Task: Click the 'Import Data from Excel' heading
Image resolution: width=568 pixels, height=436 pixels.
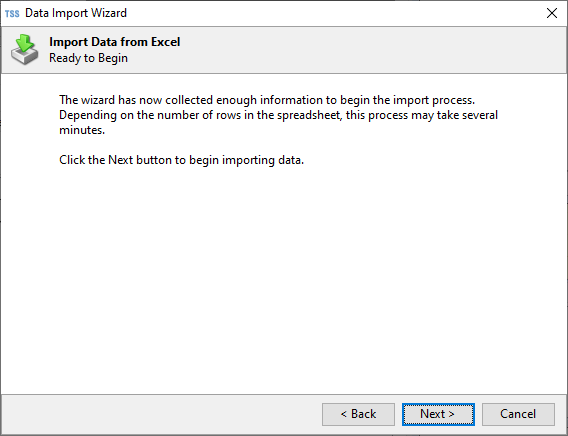Action: 114,42
